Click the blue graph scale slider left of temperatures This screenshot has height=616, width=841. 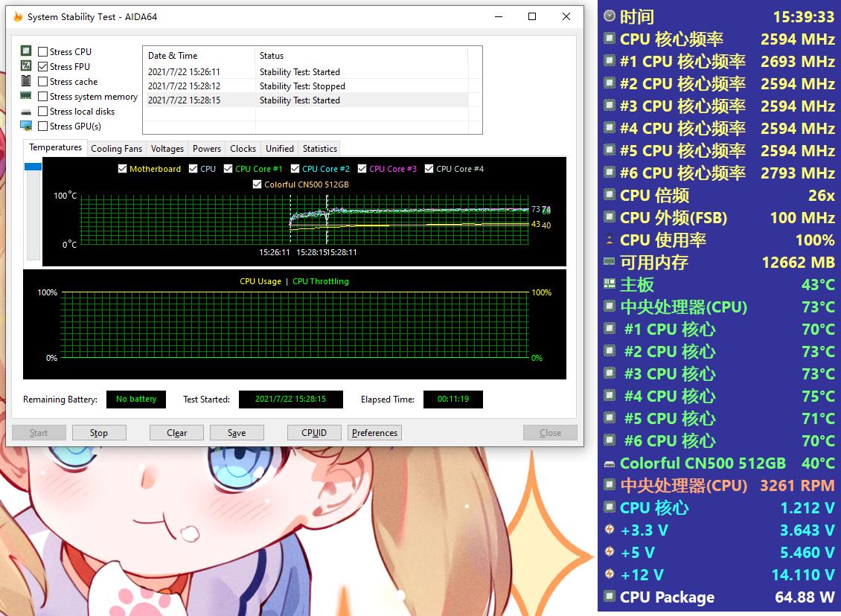pos(33,167)
